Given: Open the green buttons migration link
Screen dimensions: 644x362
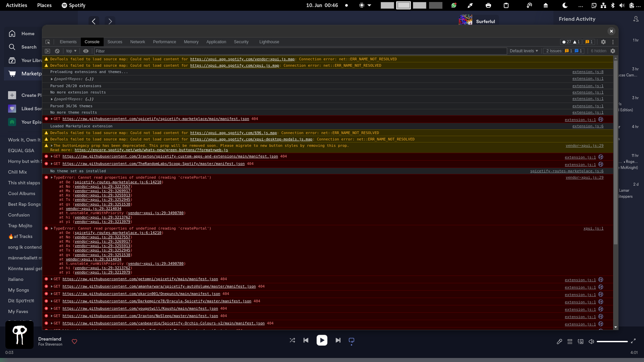Looking at the screenshot, I should tap(151, 150).
